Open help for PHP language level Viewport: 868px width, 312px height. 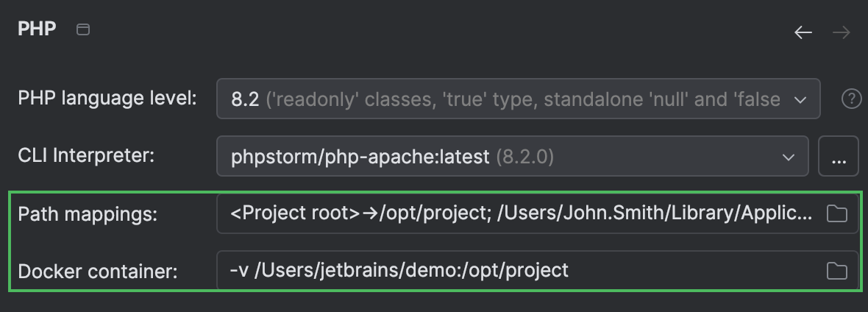click(851, 99)
